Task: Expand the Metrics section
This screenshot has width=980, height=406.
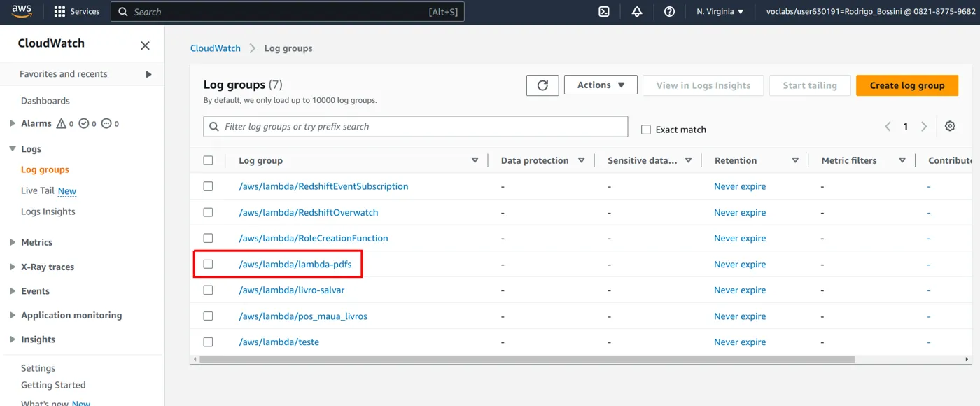Action: (13, 242)
